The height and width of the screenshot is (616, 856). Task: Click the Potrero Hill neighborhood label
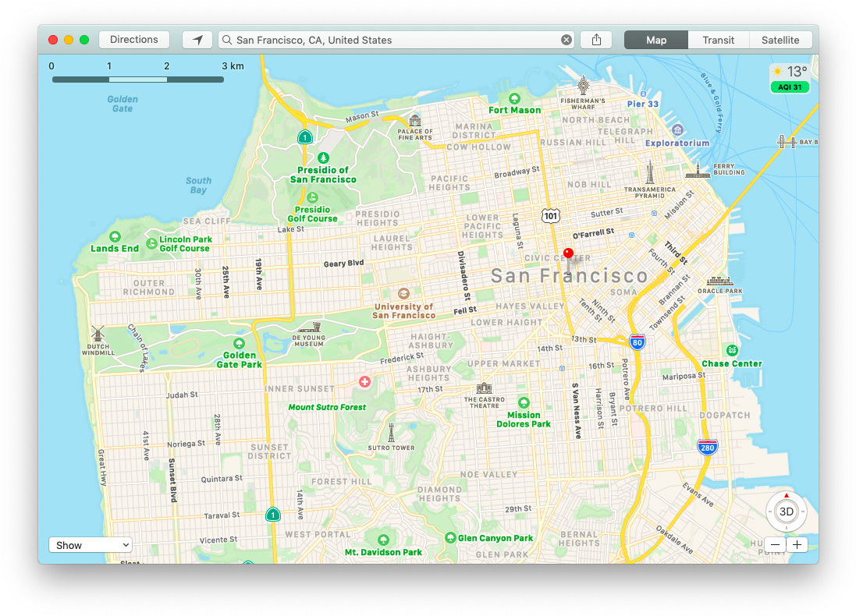click(x=653, y=408)
